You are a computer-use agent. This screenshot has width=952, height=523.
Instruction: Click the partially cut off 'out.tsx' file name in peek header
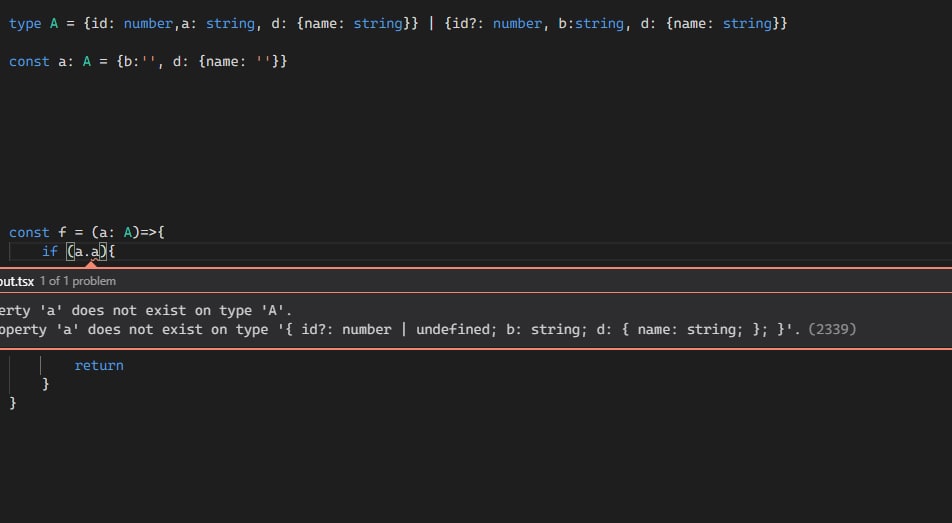click(x=16, y=281)
